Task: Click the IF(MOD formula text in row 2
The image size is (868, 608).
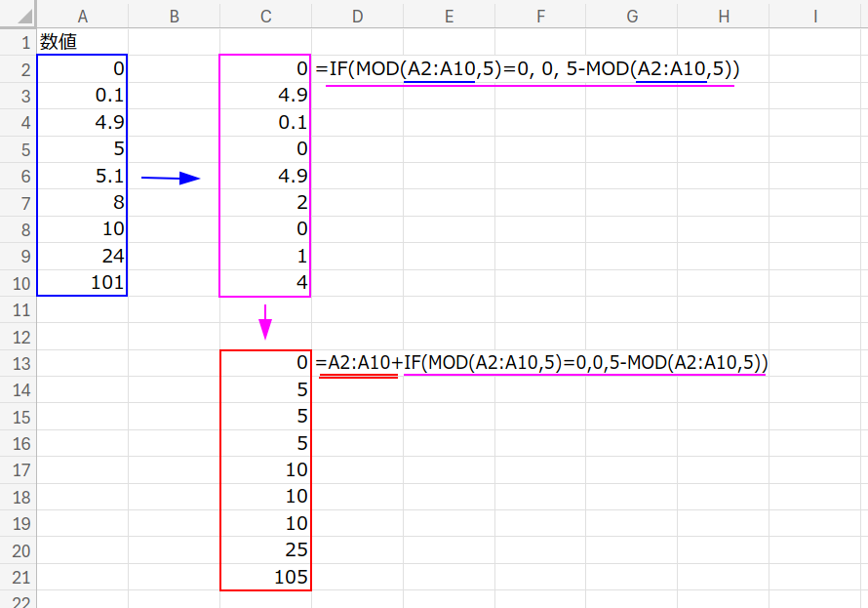Action: click(x=528, y=69)
